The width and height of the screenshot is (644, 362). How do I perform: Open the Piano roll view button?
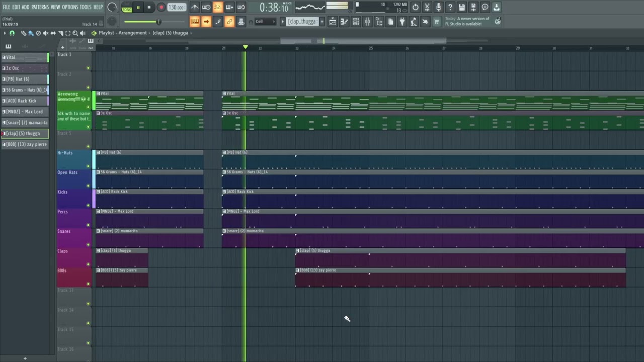[344, 22]
